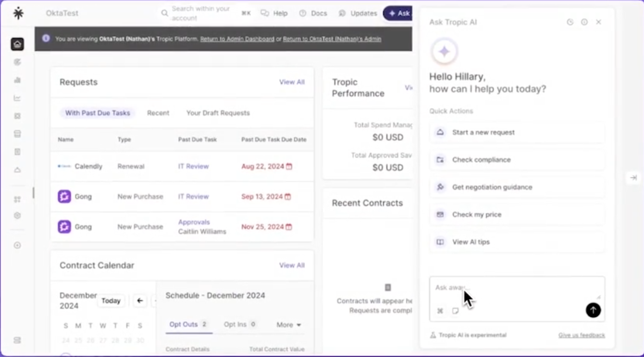Open the calendar icon beside Aug 22, 2024
This screenshot has height=357, width=644.
(289, 166)
